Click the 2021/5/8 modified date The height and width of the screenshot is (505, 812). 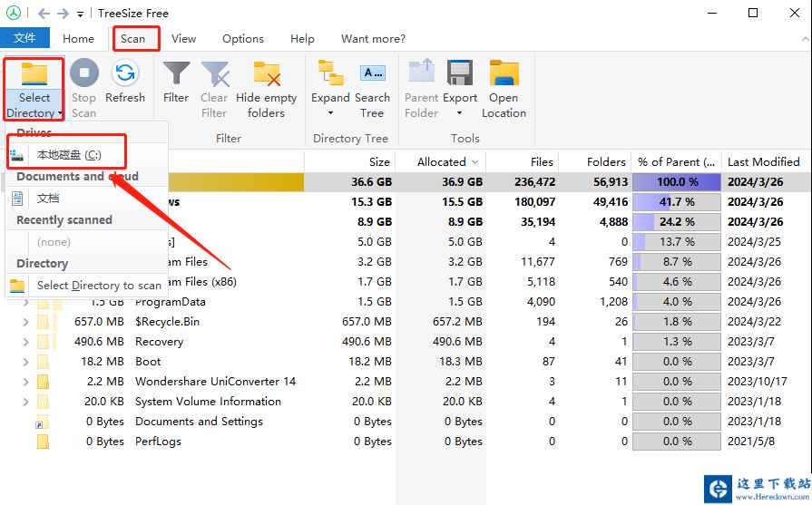[751, 442]
